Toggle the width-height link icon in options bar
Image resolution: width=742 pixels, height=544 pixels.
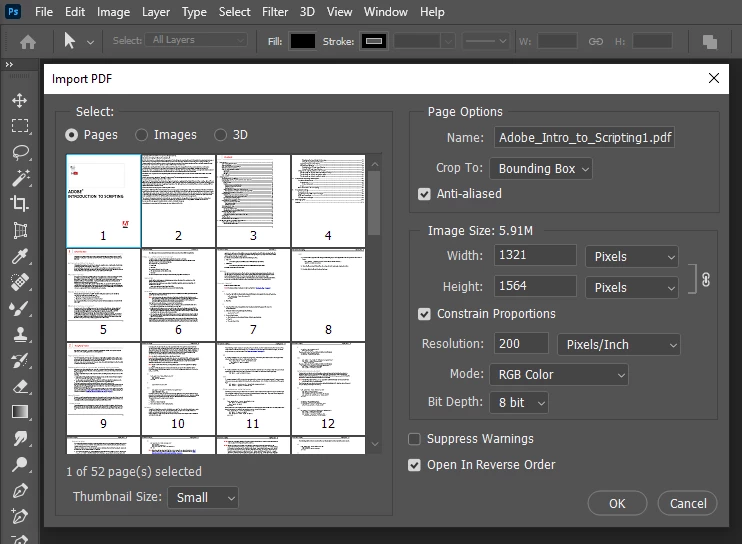(596, 42)
